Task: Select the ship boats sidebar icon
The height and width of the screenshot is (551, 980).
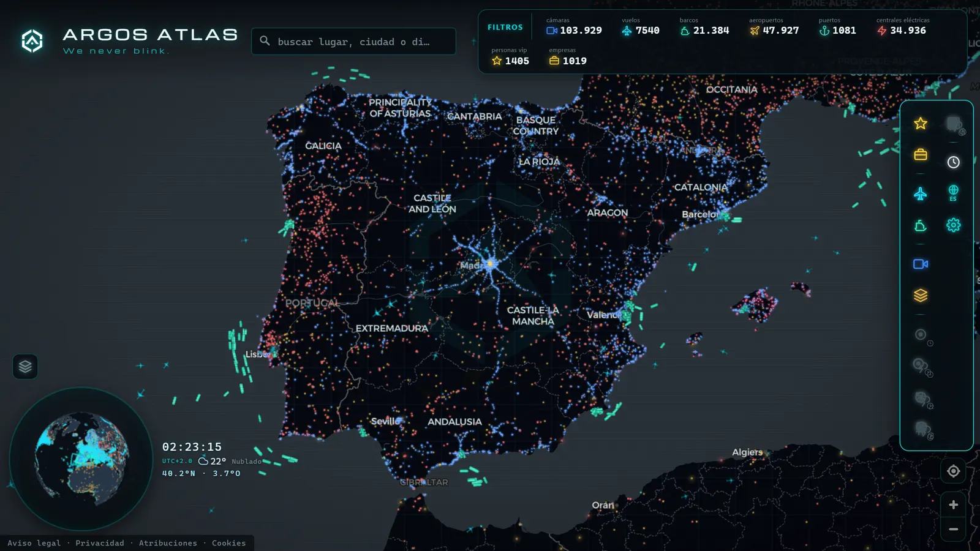Action: [x=921, y=226]
